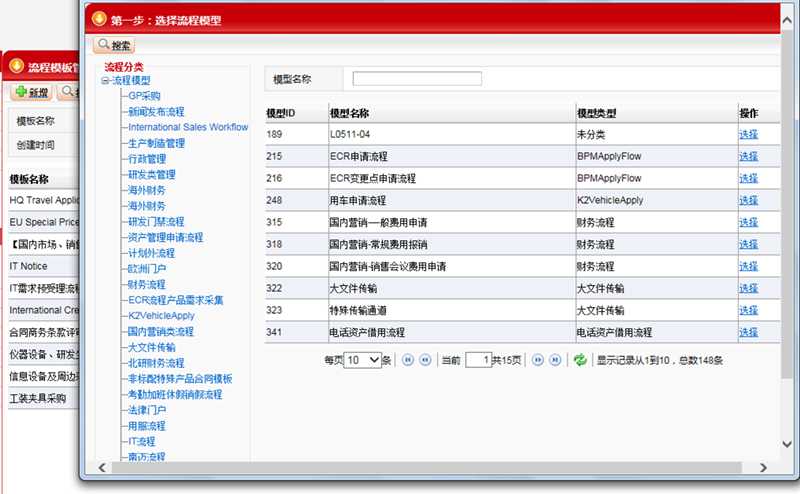The width and height of the screenshot is (800, 494).
Task: Select the 研发门禁流程 tree item
Action: pos(156,222)
